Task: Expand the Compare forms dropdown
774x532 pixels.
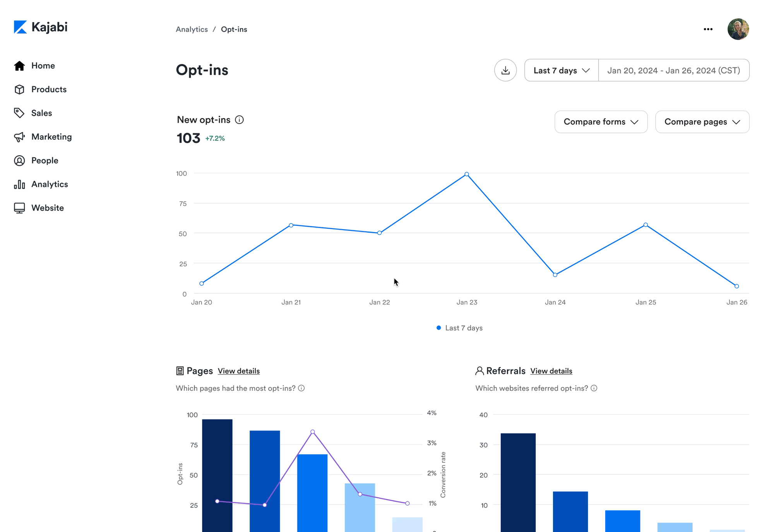Action: (x=601, y=122)
